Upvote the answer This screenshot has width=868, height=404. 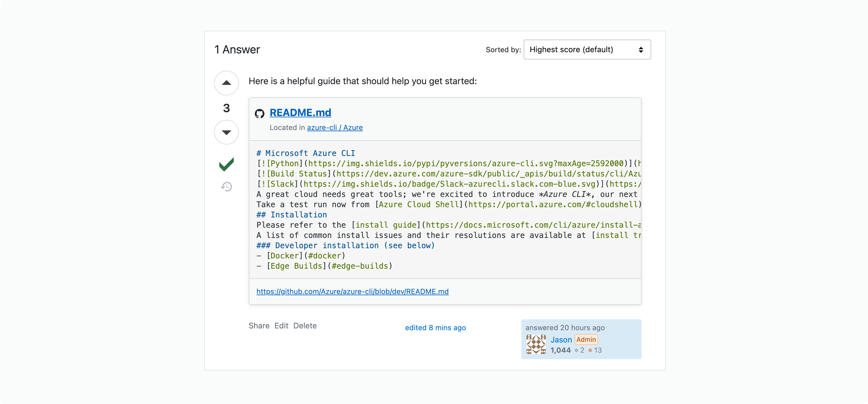point(226,83)
